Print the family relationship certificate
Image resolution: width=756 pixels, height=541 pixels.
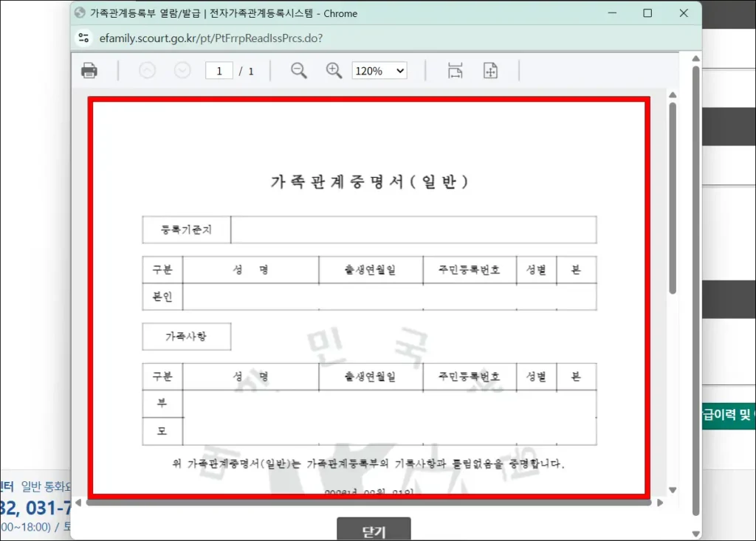coord(89,70)
